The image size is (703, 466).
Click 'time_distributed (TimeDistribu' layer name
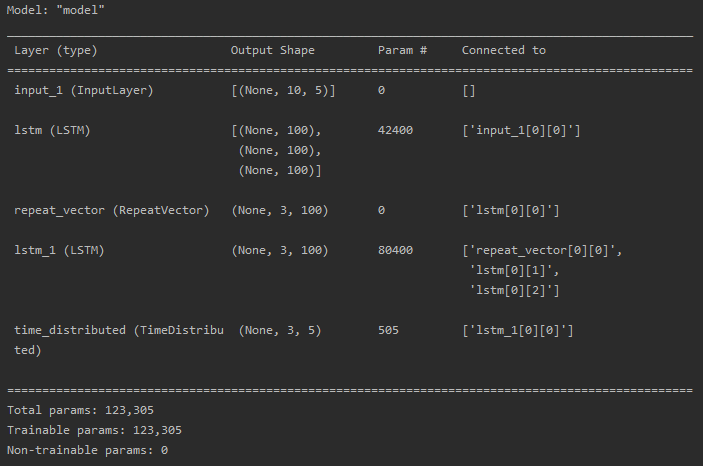tap(119, 331)
